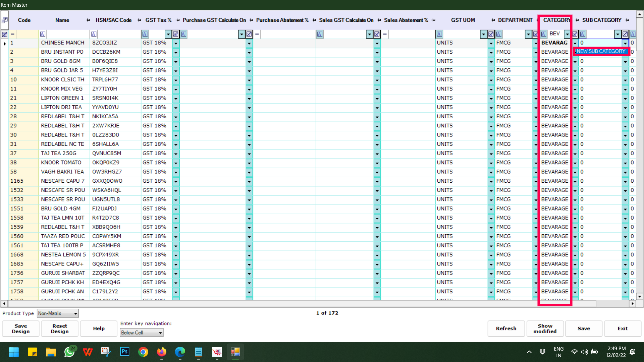Click the Show modified button
This screenshot has width=644, height=362.
(545, 328)
